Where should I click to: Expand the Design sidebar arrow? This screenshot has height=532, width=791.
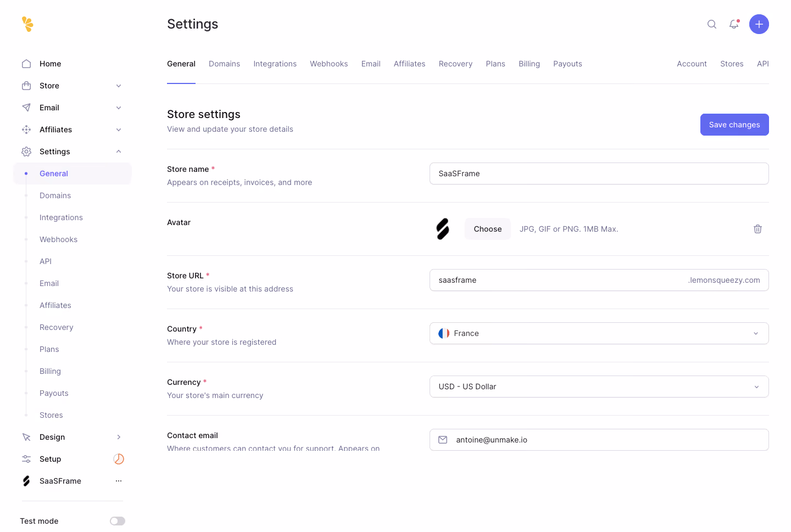(x=119, y=437)
